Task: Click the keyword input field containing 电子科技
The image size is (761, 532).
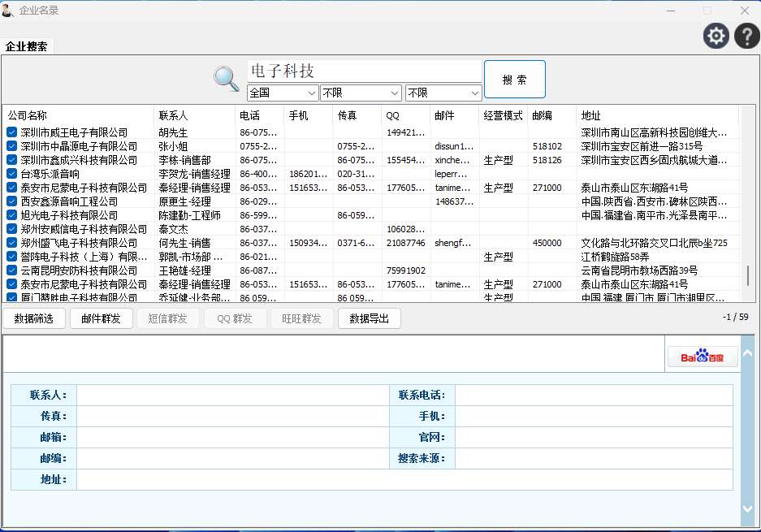Action: (x=364, y=71)
